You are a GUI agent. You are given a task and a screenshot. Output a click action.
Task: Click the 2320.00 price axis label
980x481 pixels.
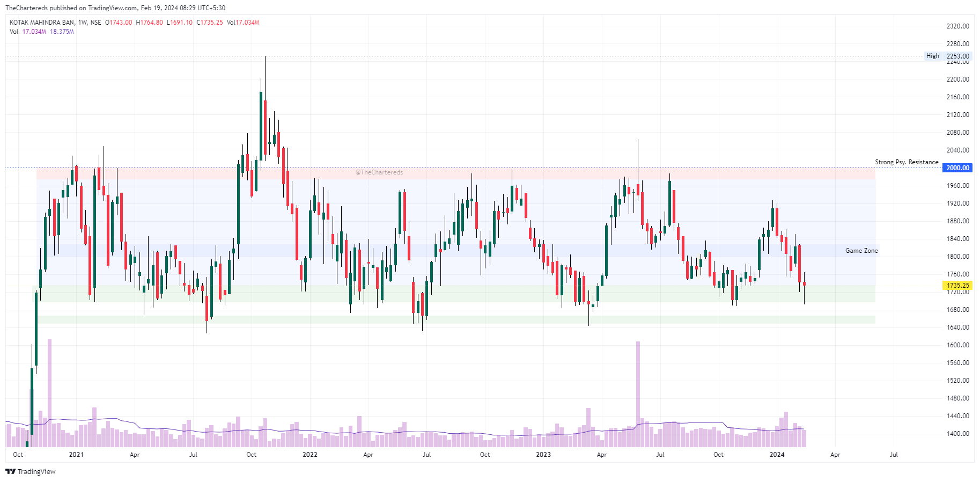click(957, 26)
